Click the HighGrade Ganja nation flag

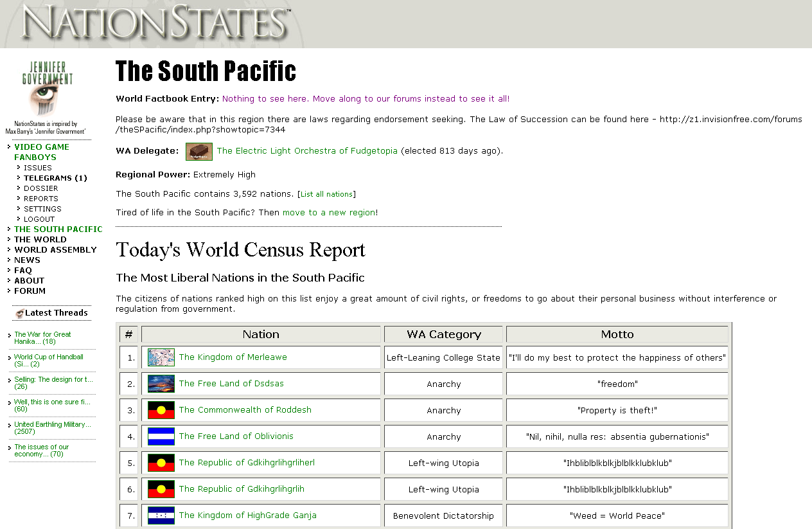click(161, 516)
